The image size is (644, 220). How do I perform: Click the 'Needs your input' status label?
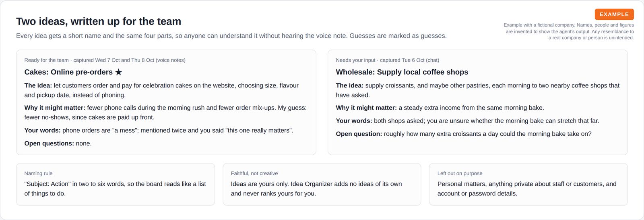point(356,60)
